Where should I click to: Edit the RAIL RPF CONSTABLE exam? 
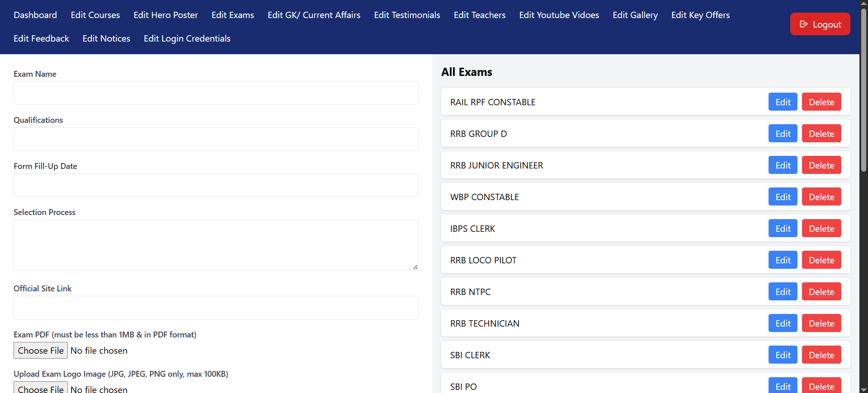pos(783,102)
